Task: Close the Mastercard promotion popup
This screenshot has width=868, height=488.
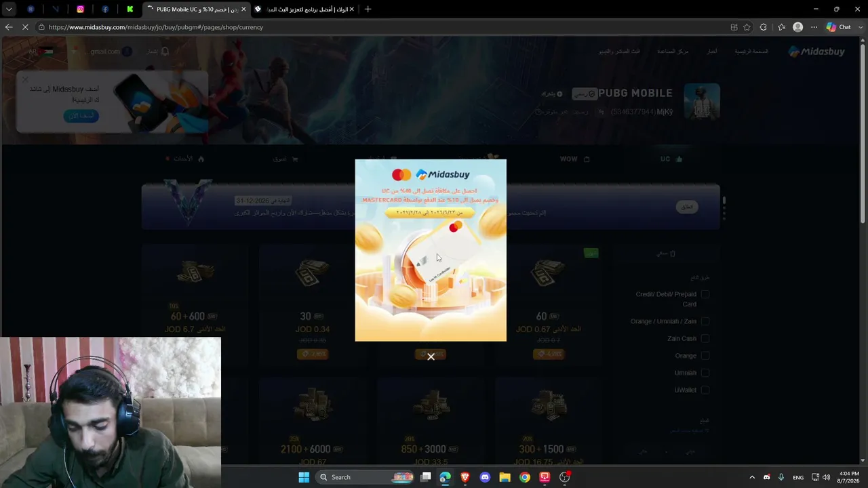Action: (431, 357)
